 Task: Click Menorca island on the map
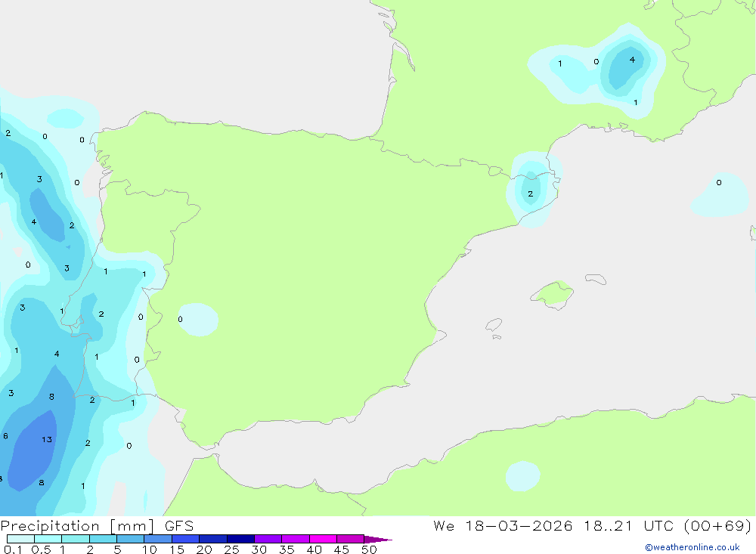(596, 279)
